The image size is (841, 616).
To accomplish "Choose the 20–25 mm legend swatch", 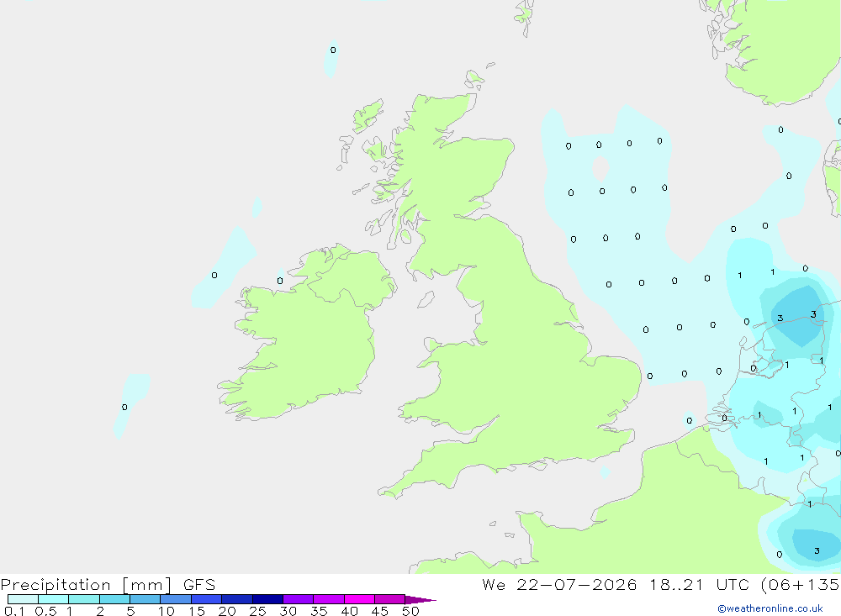I will tap(237, 599).
